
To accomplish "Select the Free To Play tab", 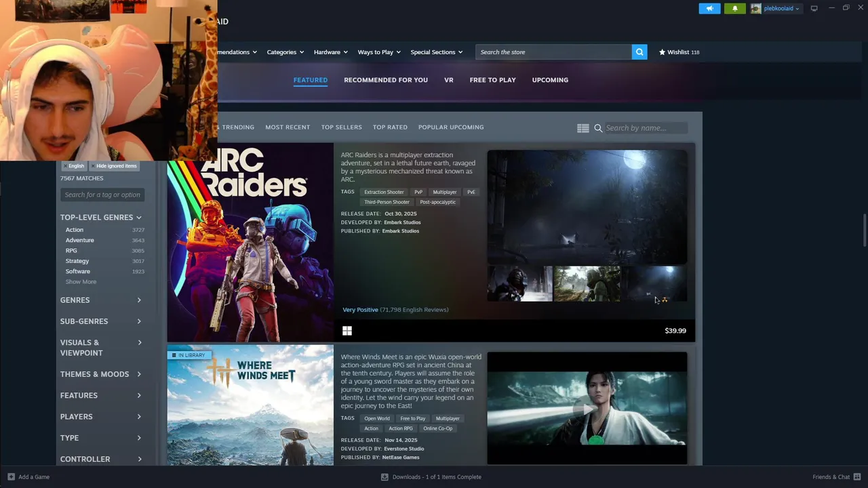I will (492, 80).
